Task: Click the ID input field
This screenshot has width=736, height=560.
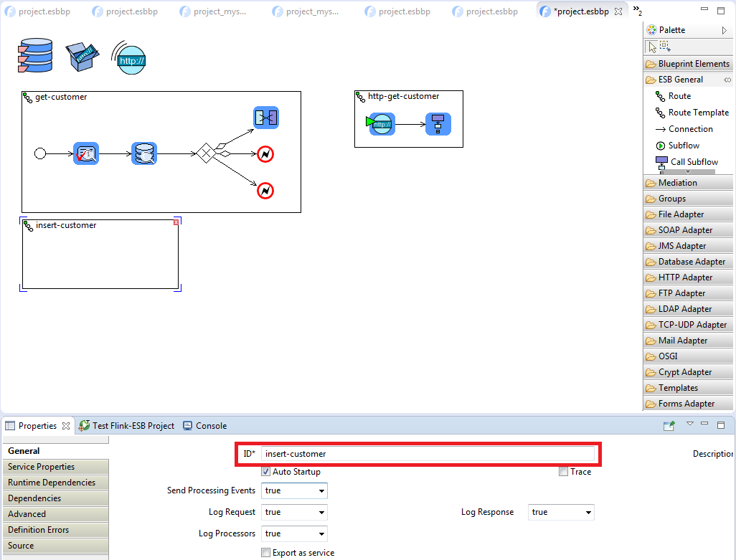Action: click(x=428, y=454)
